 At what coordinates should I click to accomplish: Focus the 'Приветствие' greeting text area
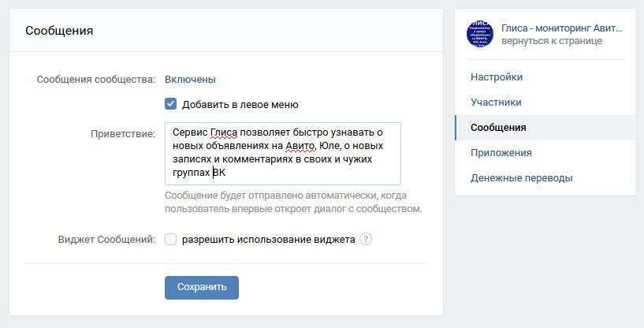click(x=283, y=153)
